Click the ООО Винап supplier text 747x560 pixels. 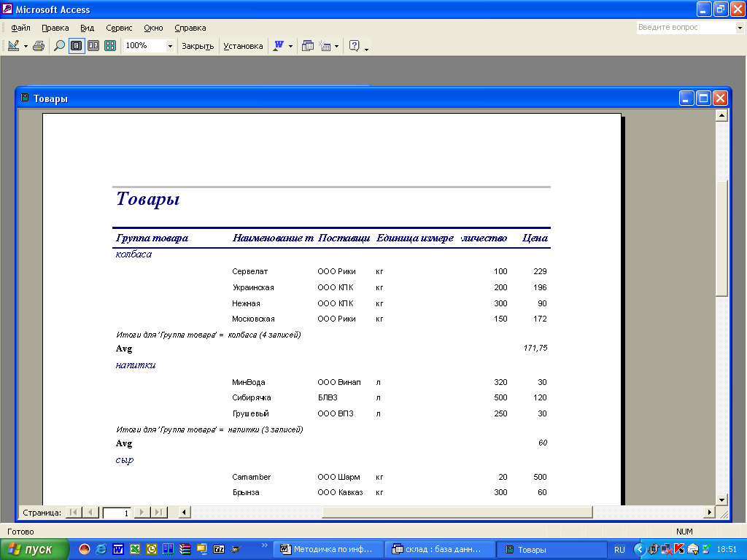339,382
